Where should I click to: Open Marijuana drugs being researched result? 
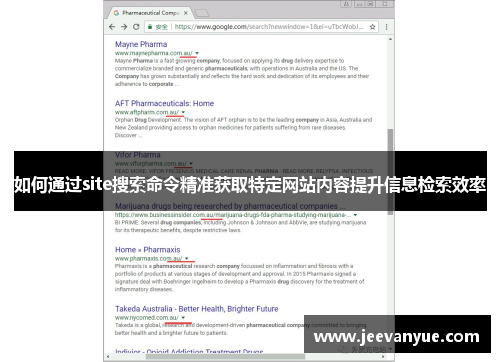(230, 206)
